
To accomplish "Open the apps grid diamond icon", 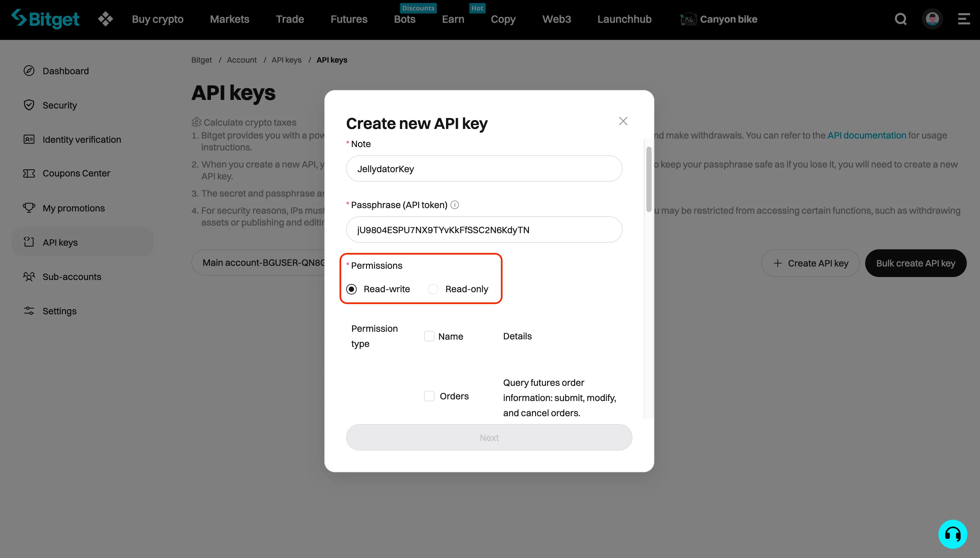I will (106, 19).
